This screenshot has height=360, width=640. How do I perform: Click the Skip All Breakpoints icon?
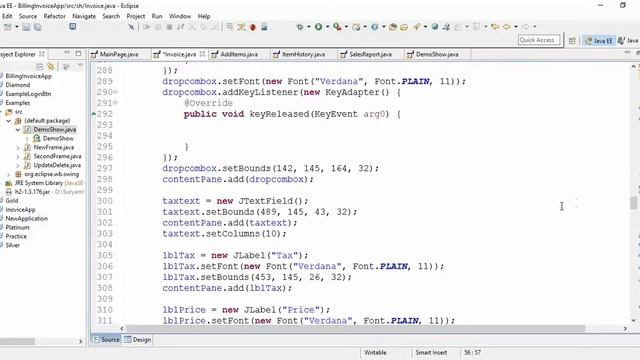click(131, 27)
